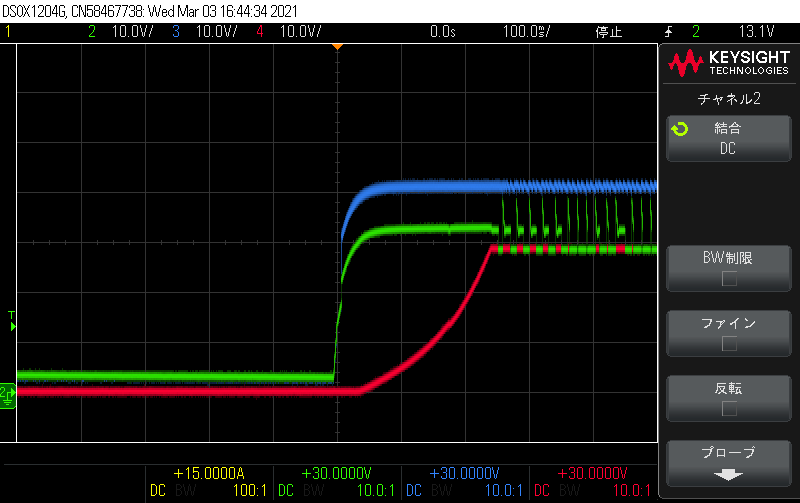Click the trigger level T marker
This screenshot has width=800, height=503.
coord(12,321)
